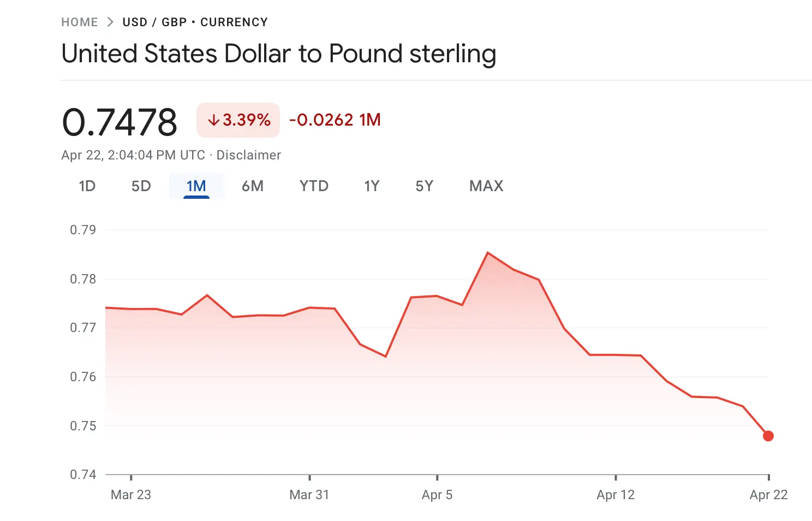
Task: Click the Apr 12 x-axis date label
Action: [616, 495]
